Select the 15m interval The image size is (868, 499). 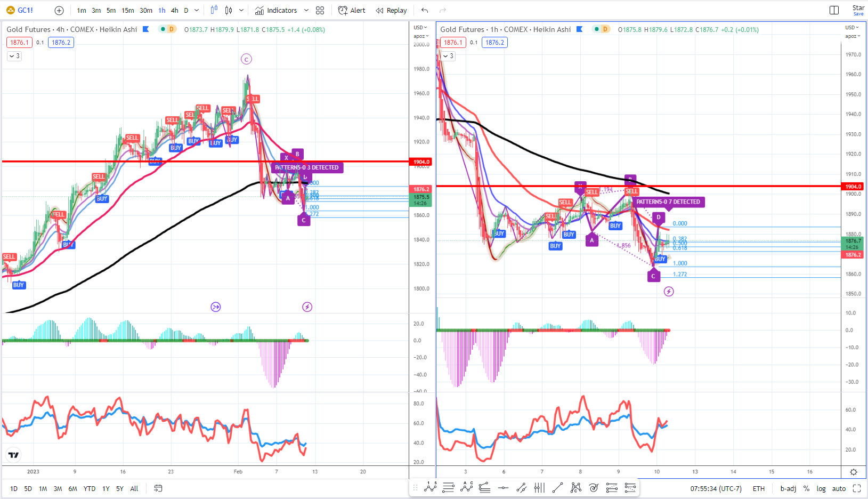(x=128, y=10)
